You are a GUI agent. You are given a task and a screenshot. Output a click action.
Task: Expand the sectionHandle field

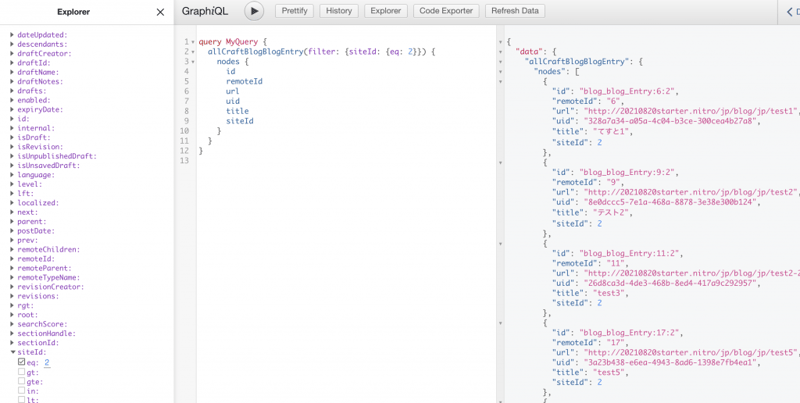tap(12, 333)
